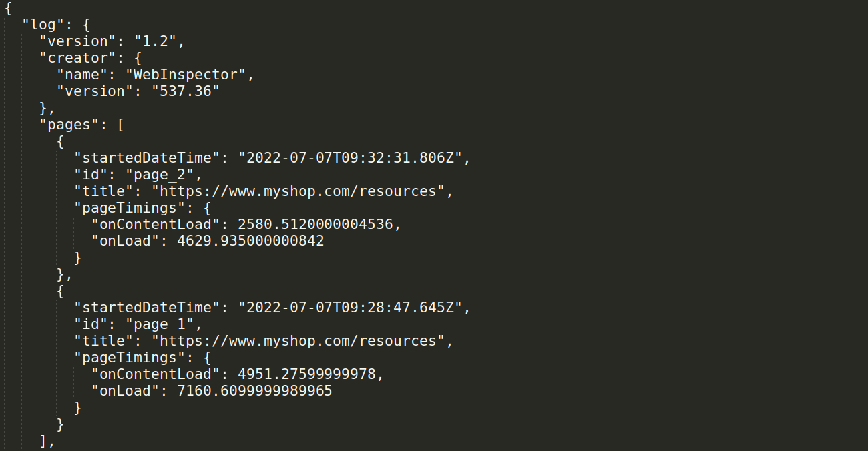Image resolution: width=868 pixels, height=451 pixels.
Task: Select the 4951.27599999978 onContentLoad number
Action: 307,374
